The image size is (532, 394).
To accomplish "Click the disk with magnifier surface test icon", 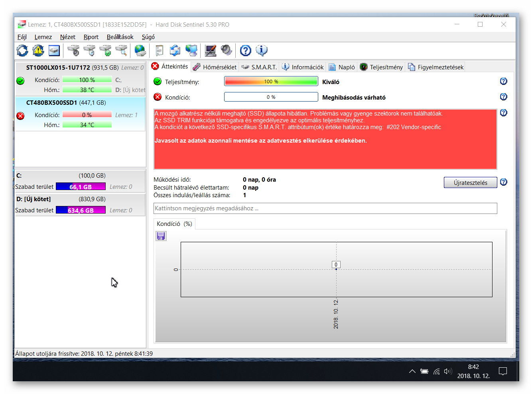I will point(121,51).
